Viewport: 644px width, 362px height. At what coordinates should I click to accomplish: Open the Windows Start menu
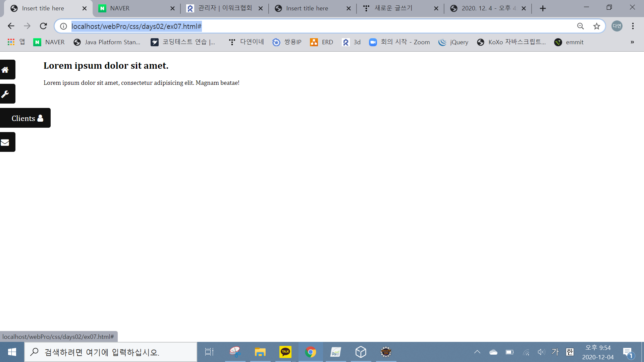click(12, 352)
